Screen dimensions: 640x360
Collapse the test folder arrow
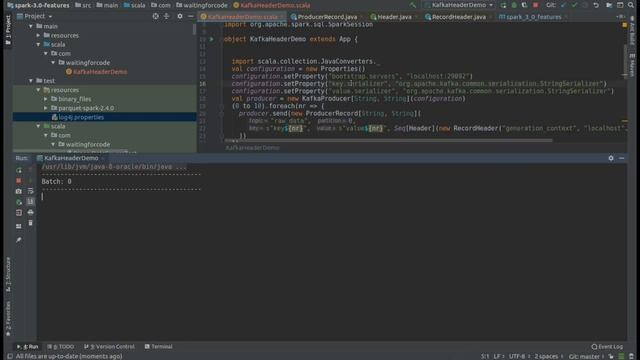coord(31,81)
